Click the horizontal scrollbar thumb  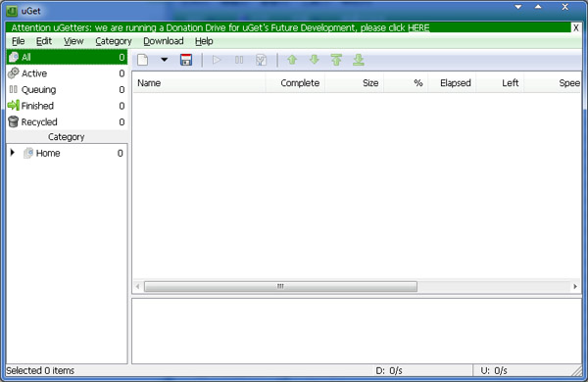280,286
